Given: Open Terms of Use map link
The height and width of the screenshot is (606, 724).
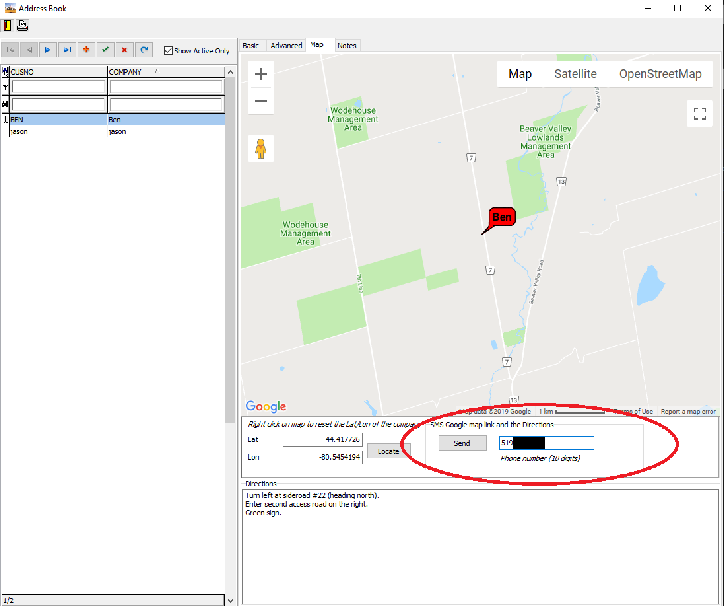Looking at the screenshot, I should pyautogui.click(x=633, y=411).
